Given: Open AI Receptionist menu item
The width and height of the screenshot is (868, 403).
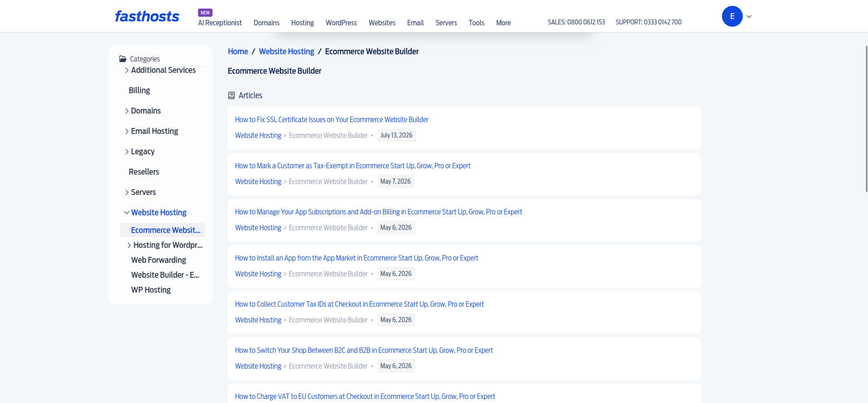Looking at the screenshot, I should [x=220, y=23].
